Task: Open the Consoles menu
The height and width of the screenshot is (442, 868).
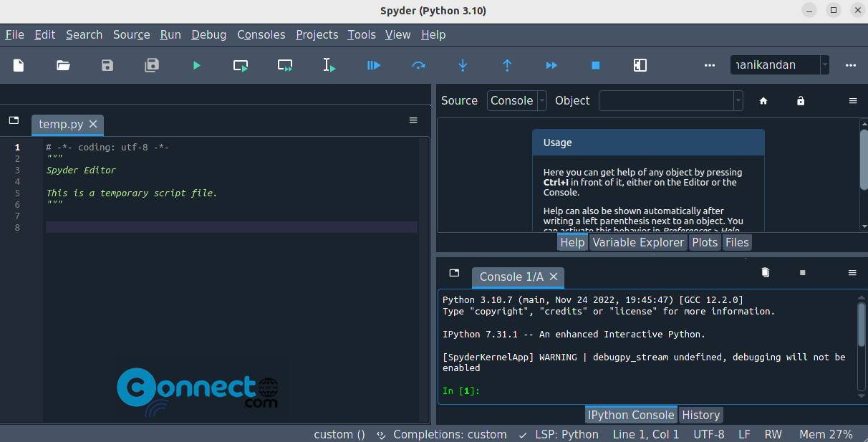Action: pos(261,34)
